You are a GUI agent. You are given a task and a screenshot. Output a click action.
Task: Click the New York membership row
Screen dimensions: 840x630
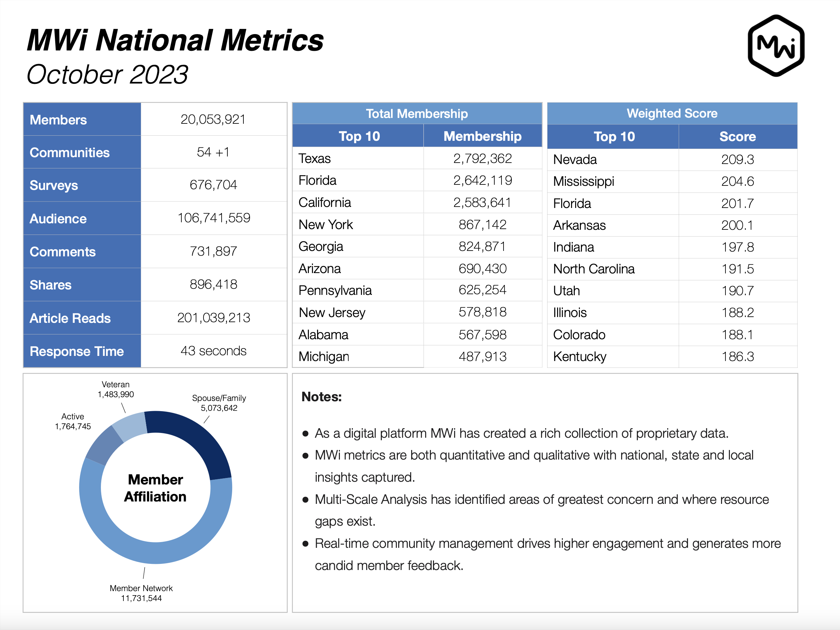[x=417, y=224]
